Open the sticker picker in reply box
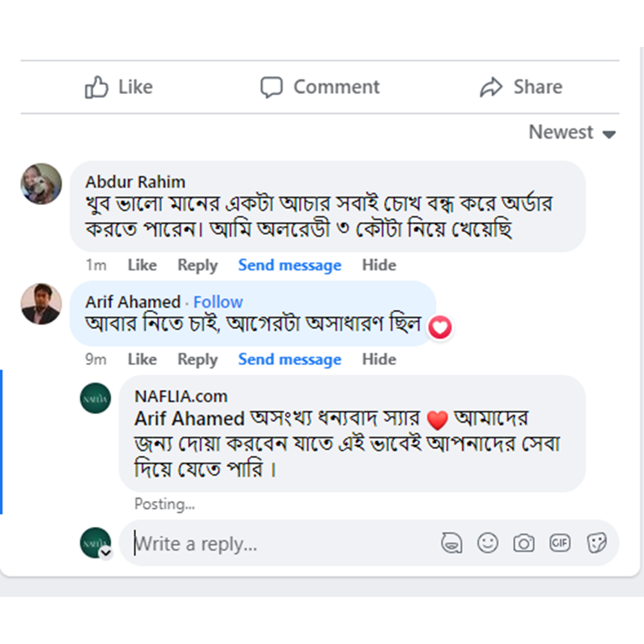The image size is (644, 644). [596, 544]
